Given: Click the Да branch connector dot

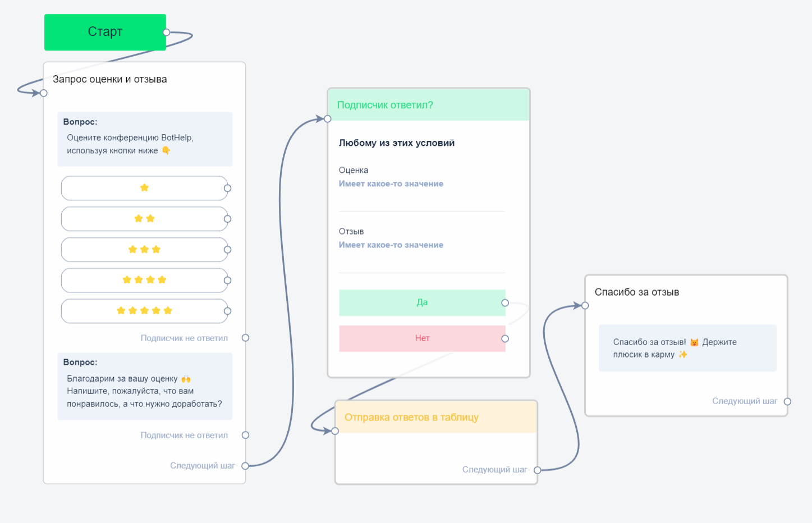Looking at the screenshot, I should click(x=505, y=303).
